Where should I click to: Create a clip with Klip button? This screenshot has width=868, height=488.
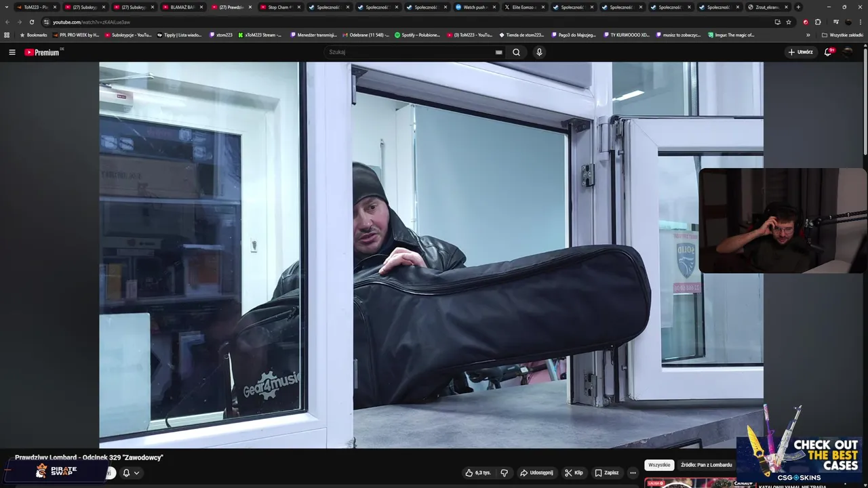click(x=574, y=472)
